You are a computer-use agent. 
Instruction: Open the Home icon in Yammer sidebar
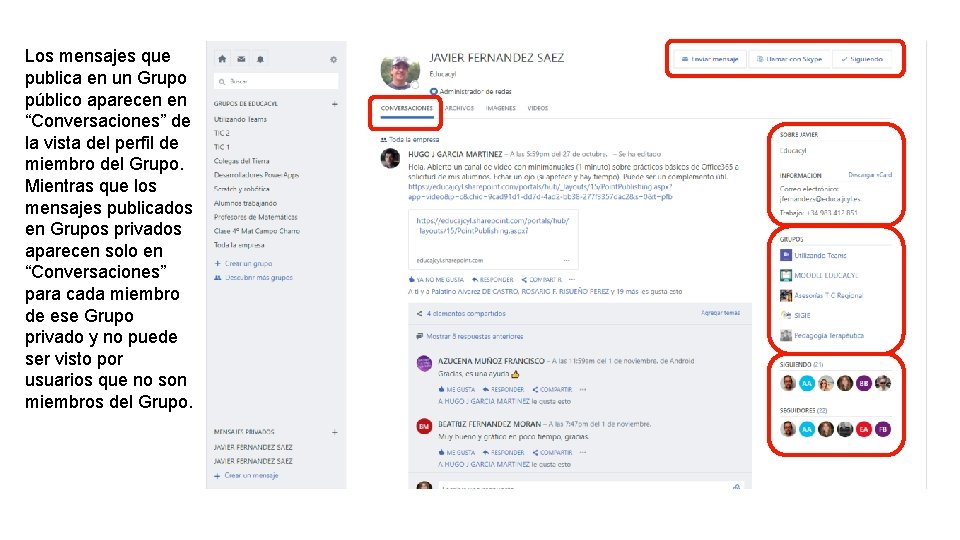(222, 59)
